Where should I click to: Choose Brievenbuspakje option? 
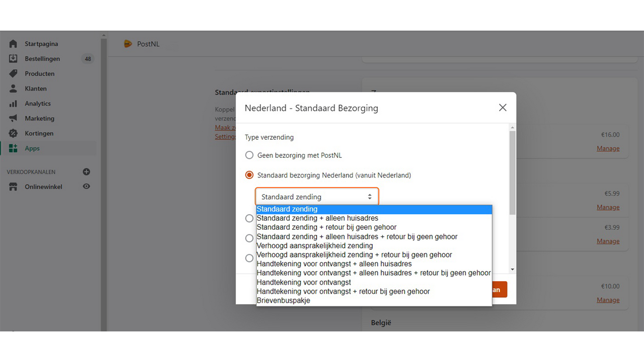374,301
